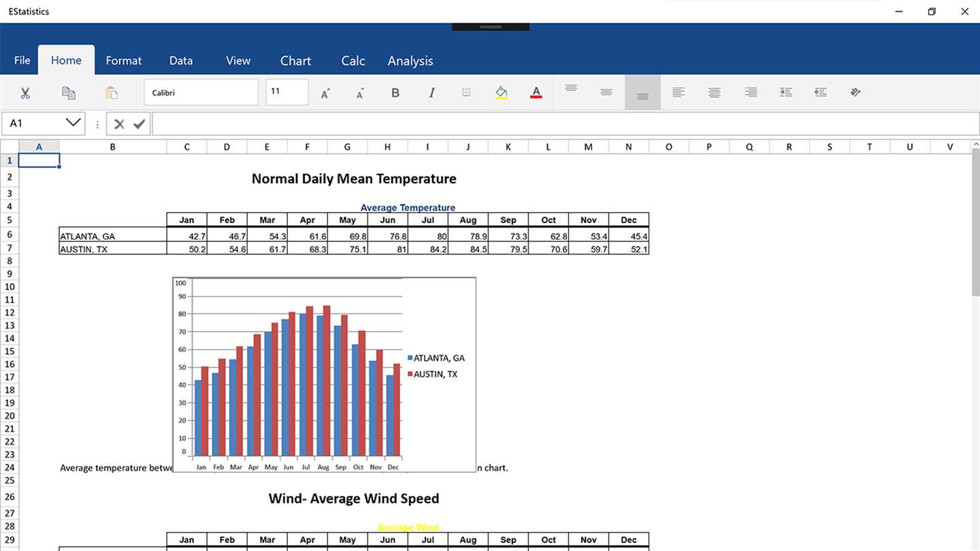
Task: Open the Analysis tab
Action: 410,61
